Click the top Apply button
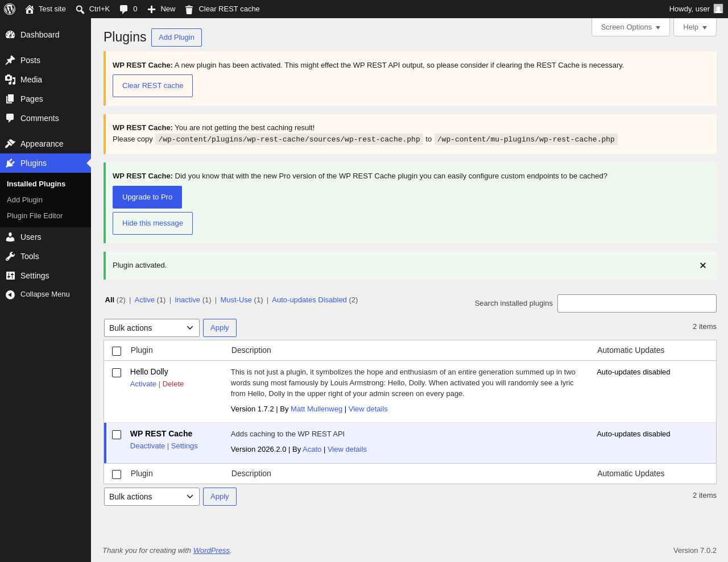 pyautogui.click(x=220, y=328)
